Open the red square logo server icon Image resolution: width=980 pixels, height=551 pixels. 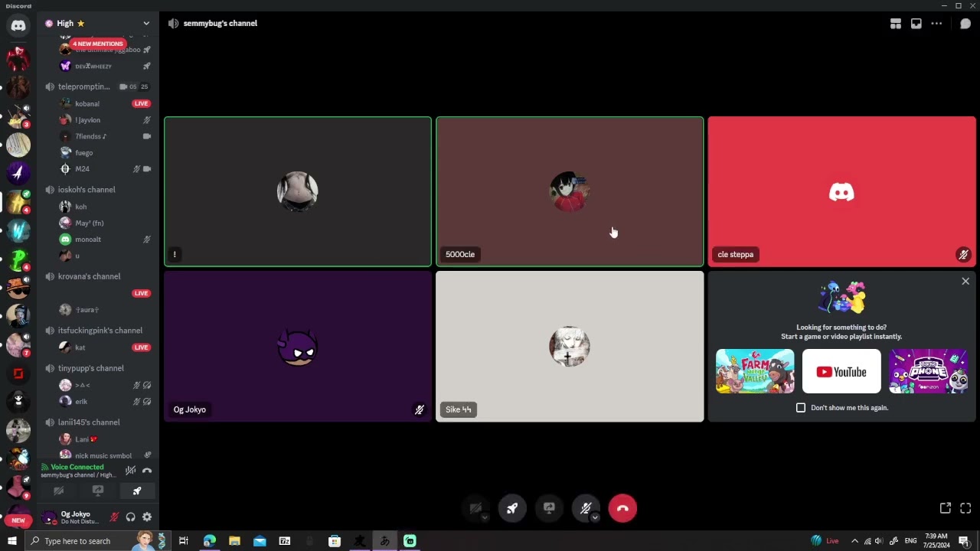[18, 373]
